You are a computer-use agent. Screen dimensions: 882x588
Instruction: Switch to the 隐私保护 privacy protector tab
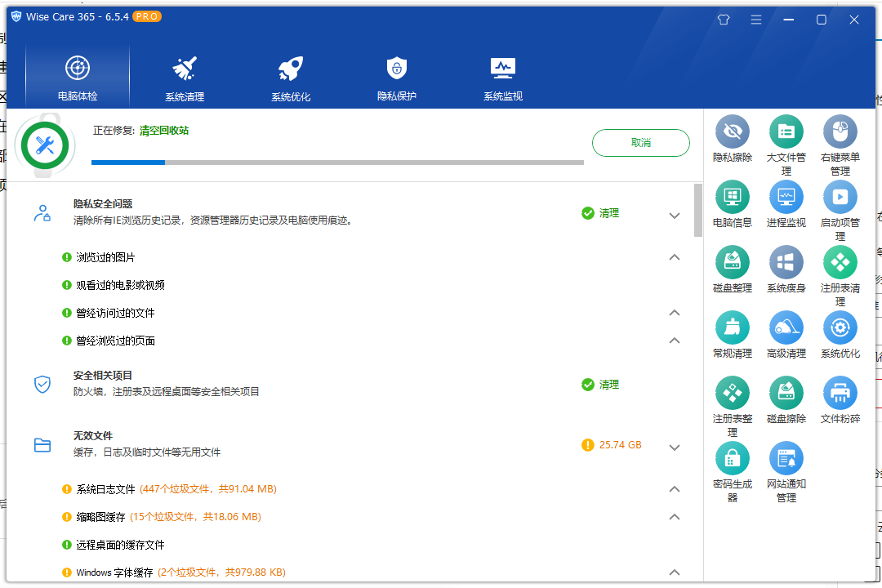pyautogui.click(x=397, y=78)
